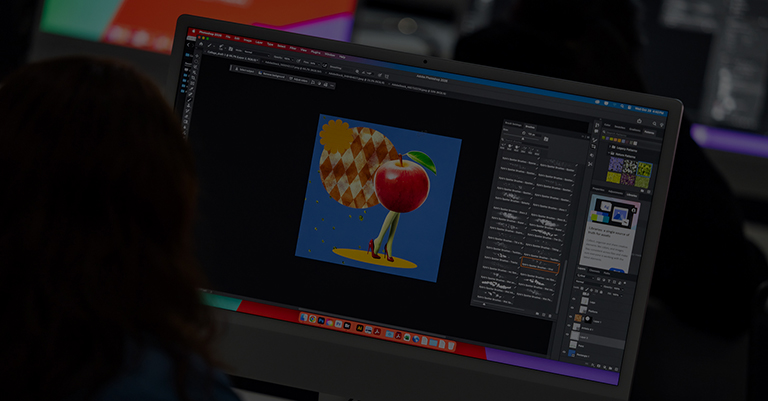Screen dimensions: 768x401
Task: Select the blue-purple flower pattern thumbnail
Action: coord(616,164)
